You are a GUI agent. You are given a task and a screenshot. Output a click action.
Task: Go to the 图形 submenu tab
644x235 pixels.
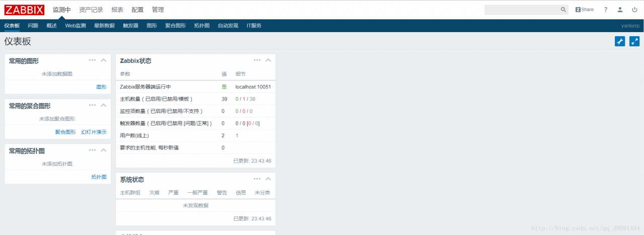(152, 26)
